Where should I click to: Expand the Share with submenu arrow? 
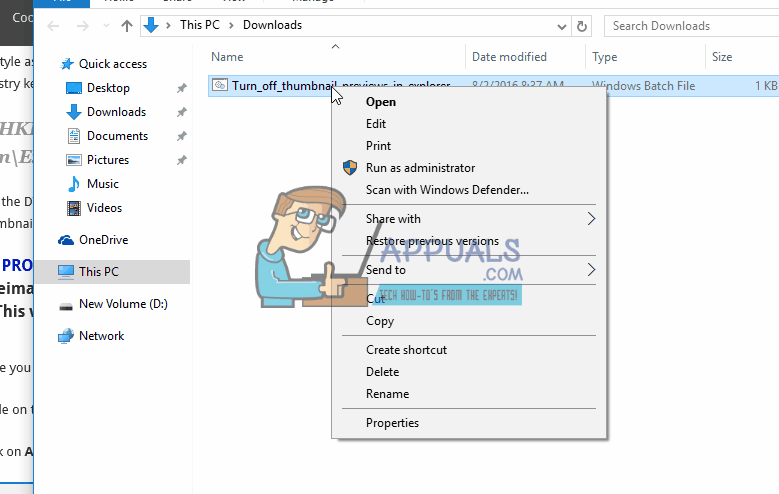point(591,219)
